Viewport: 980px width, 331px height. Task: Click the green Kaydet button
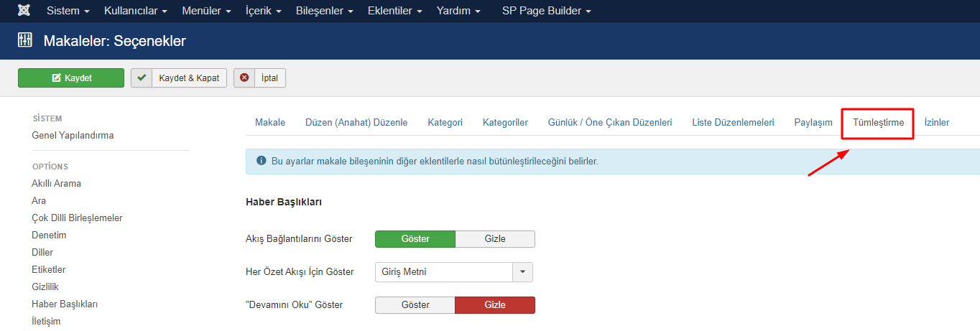pyautogui.click(x=71, y=78)
